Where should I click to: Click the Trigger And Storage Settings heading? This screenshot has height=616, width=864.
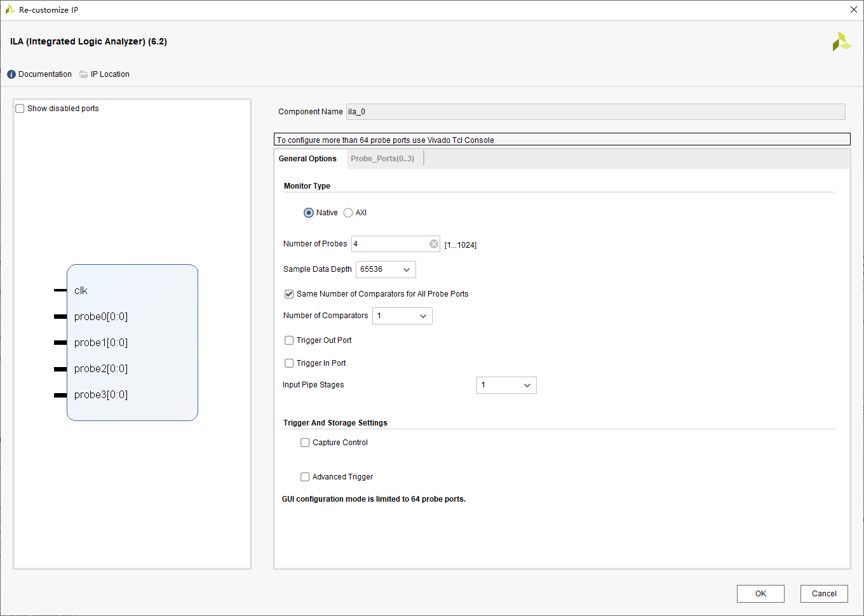coord(335,423)
